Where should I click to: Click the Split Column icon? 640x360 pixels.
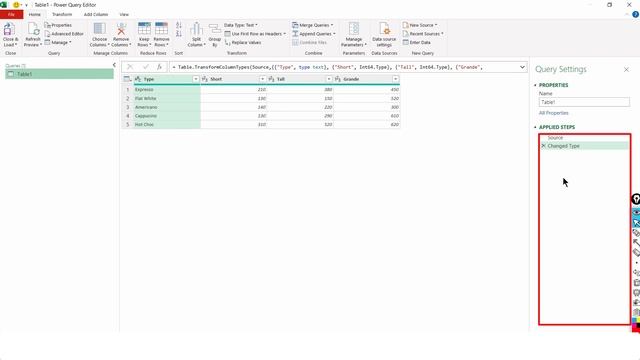tap(196, 29)
